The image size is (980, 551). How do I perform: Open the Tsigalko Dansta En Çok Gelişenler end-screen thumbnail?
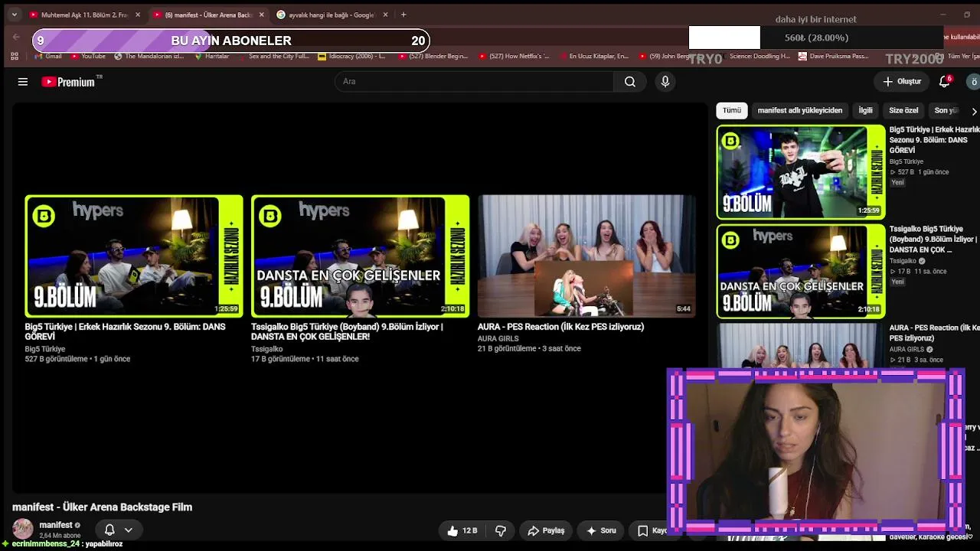pos(361,256)
